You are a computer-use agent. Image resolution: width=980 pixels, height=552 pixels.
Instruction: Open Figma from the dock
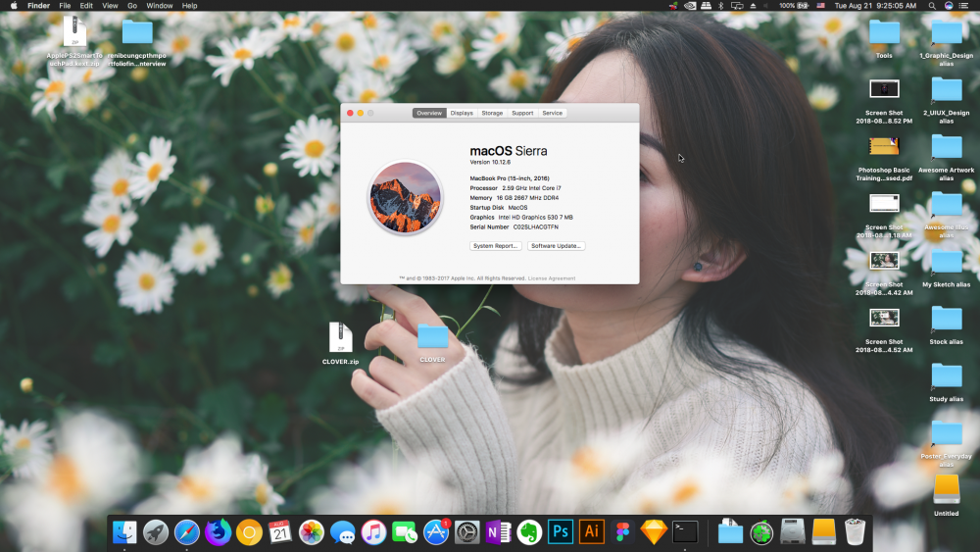click(622, 532)
